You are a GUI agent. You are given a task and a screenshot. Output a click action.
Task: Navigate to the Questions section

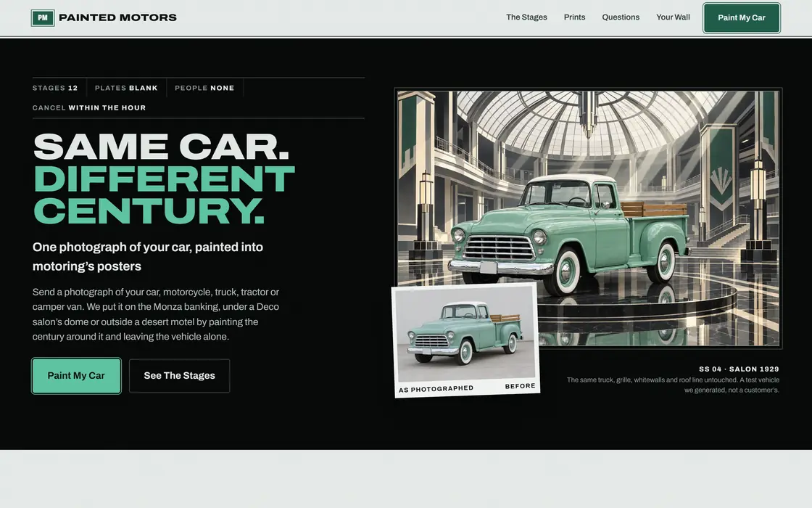coord(621,17)
